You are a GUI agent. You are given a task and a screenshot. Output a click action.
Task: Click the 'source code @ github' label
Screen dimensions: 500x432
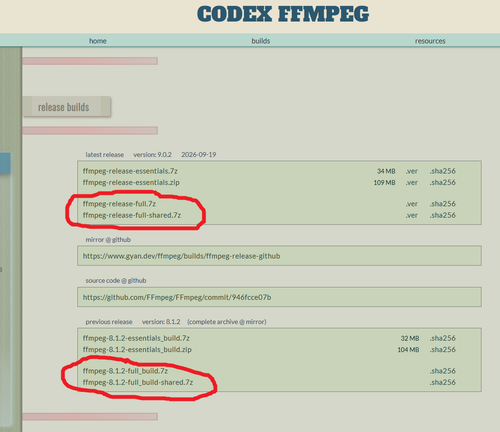pos(116,281)
